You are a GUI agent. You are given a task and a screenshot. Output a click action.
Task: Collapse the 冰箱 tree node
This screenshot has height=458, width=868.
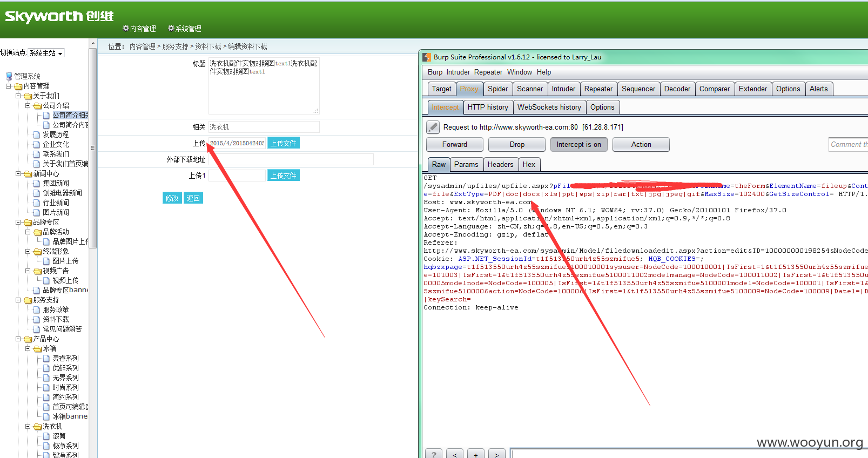pos(28,348)
